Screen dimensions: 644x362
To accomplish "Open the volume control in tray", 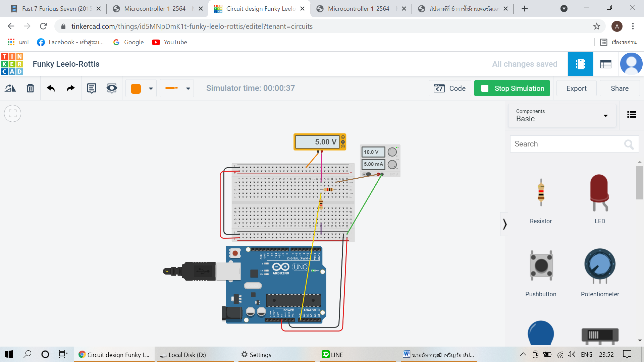I will [x=572, y=354].
